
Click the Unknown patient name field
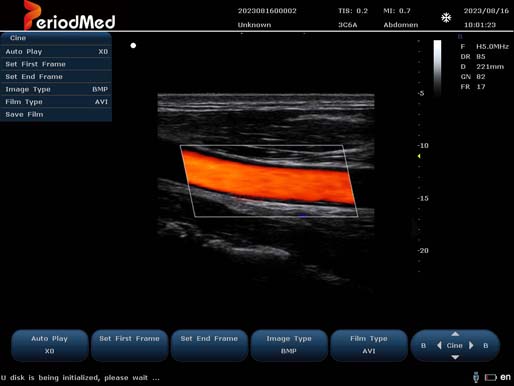tap(254, 25)
